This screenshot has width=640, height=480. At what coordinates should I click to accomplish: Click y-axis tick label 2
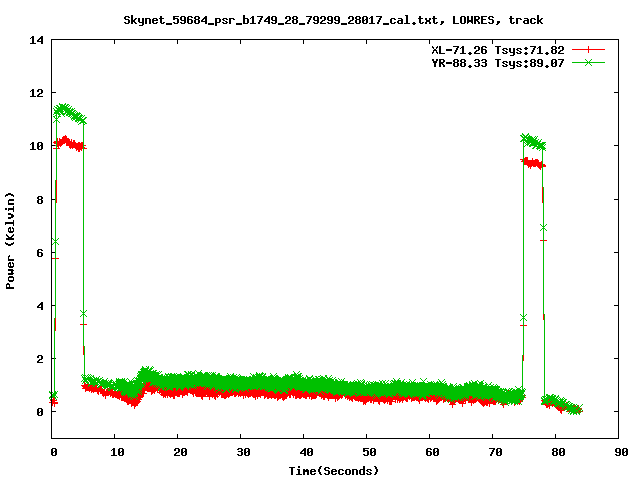tap(40, 359)
